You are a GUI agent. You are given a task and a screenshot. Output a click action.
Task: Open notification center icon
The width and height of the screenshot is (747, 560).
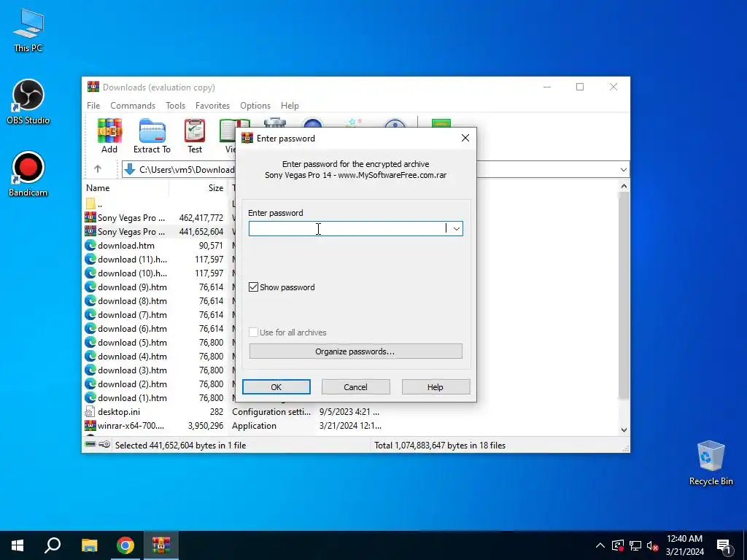click(x=724, y=545)
